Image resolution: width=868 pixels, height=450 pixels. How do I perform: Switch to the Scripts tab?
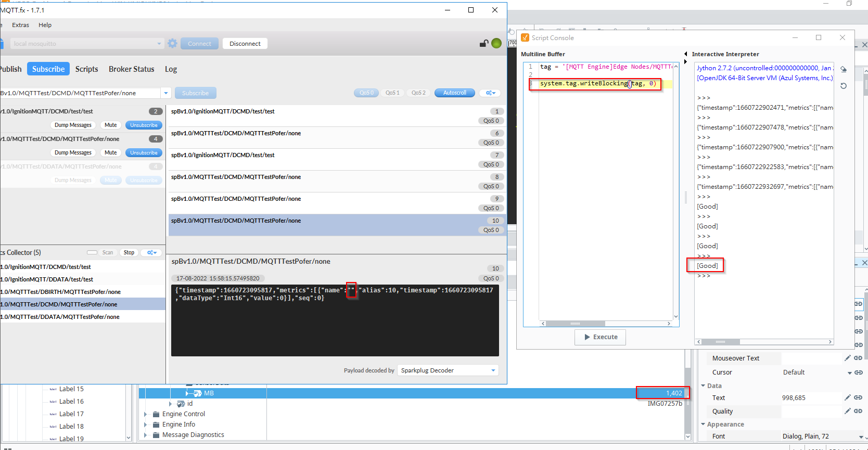[86, 69]
